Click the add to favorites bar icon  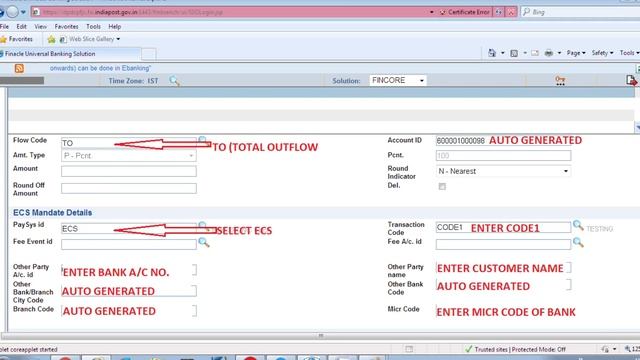(x=51, y=40)
